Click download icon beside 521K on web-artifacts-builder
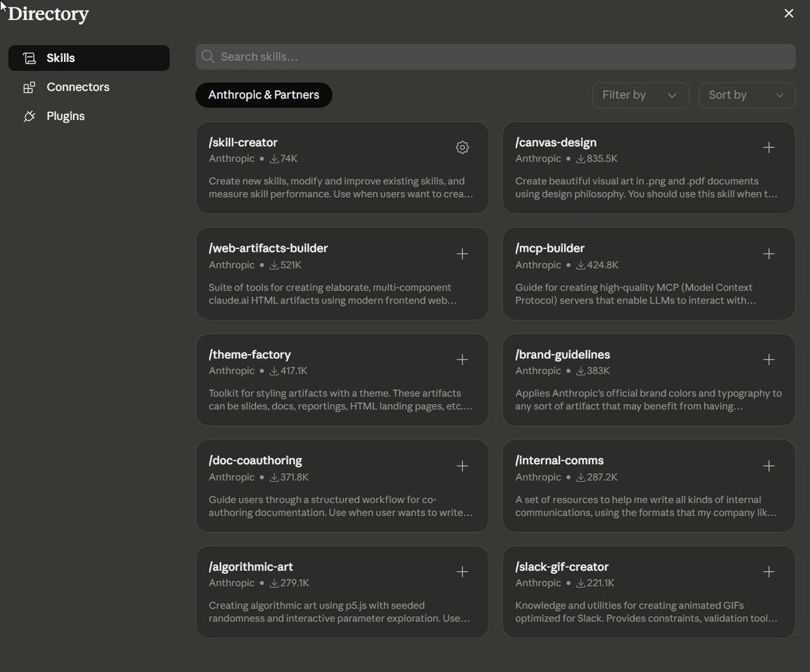810x672 pixels. pyautogui.click(x=274, y=265)
